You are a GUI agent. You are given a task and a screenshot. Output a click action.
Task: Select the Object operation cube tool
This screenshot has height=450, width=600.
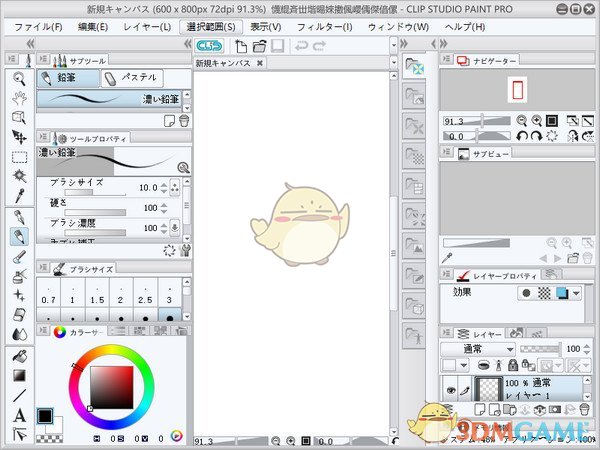(19, 118)
